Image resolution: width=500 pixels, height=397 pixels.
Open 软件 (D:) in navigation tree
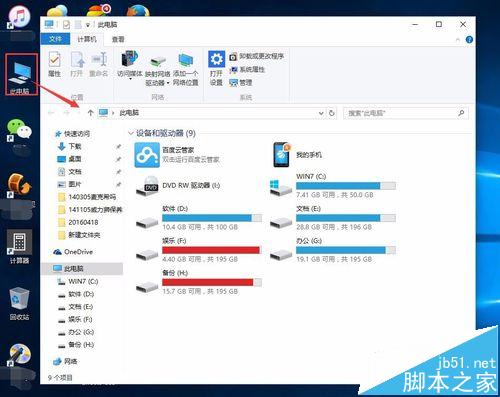(x=76, y=294)
